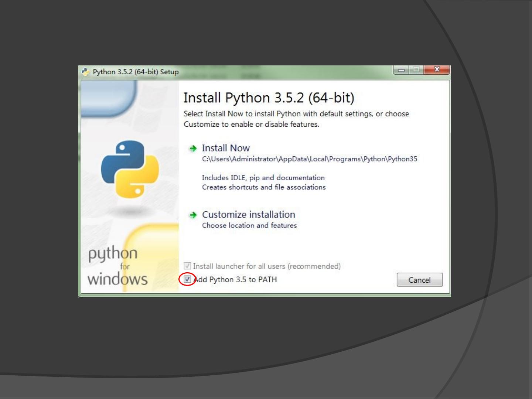
Task: Click the 'Install launcher for all users' label
Action: tap(266, 266)
